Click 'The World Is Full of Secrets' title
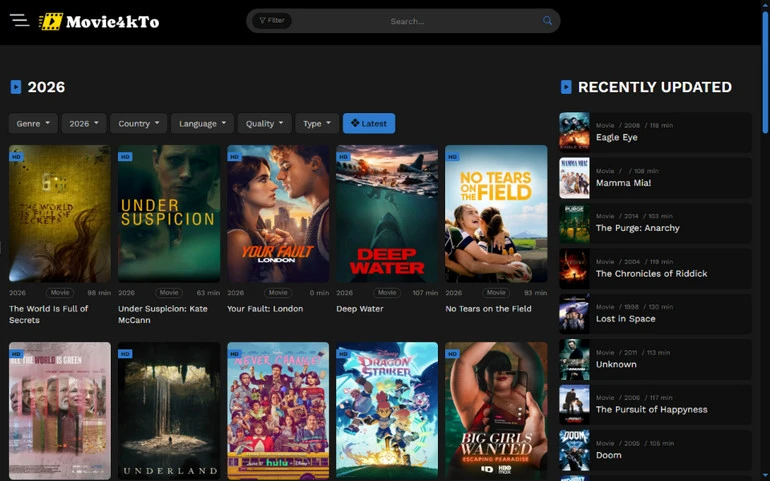Image resolution: width=770 pixels, height=481 pixels. [x=48, y=314]
